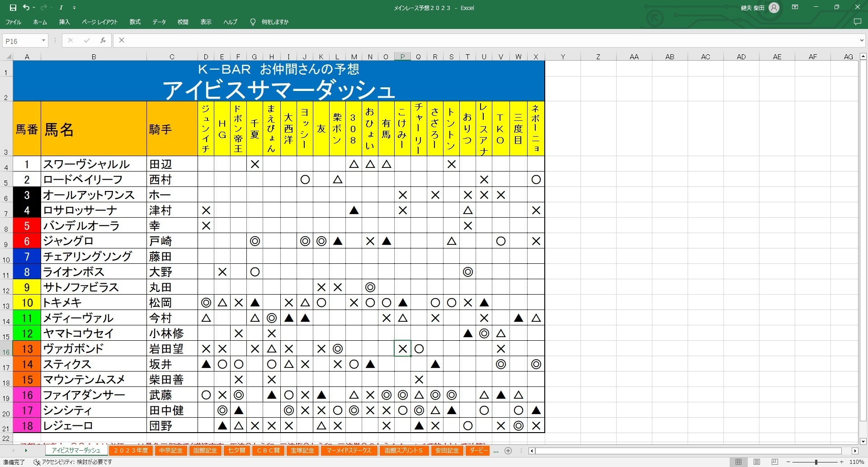The image size is (868, 467).
Task: Add a new sheet with plus icon
Action: pyautogui.click(x=508, y=451)
